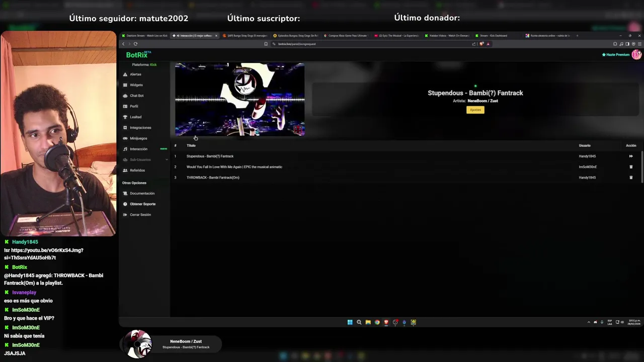Click the Hazte Premium link
644x362 pixels.
point(616,54)
